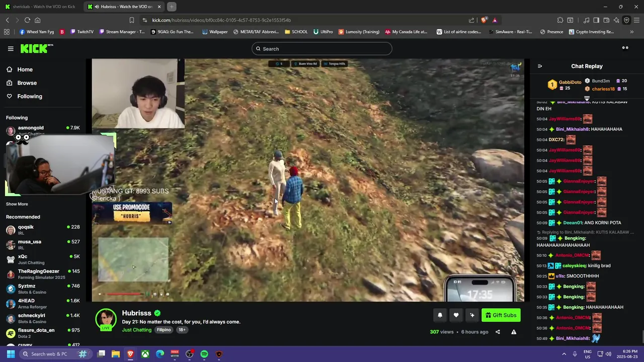Expand Show More in the following list
The image size is (644, 362).
click(17, 204)
